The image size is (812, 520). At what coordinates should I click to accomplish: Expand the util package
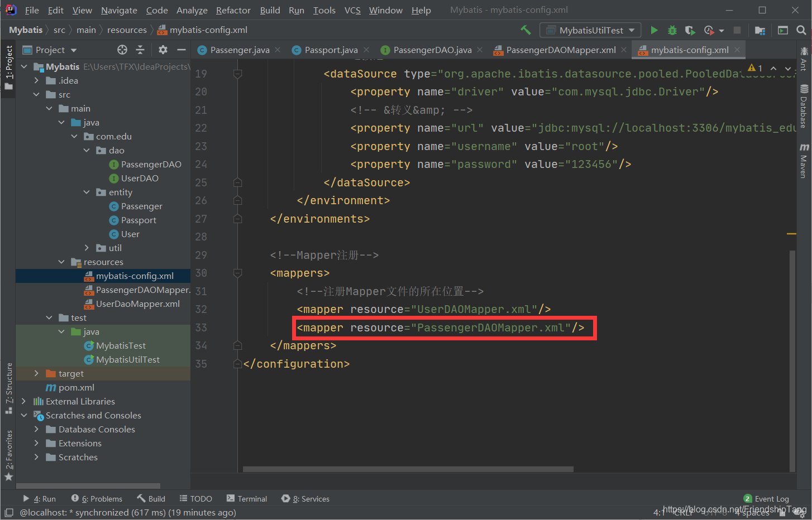click(87, 248)
